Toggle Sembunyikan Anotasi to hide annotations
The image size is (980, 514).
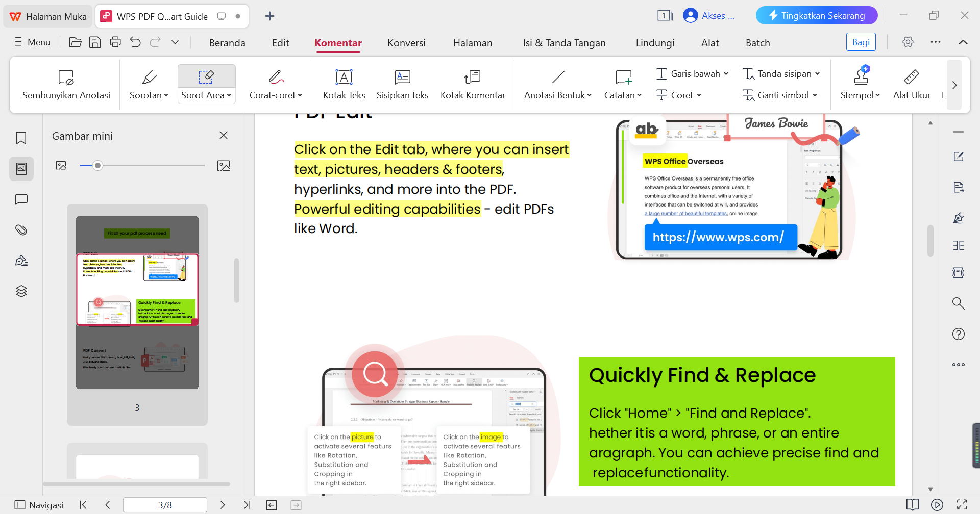pyautogui.click(x=65, y=84)
